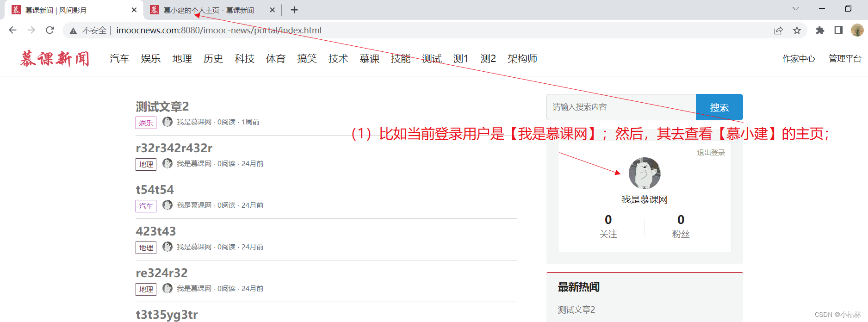
Task: Select the 娱乐 category
Action: (x=151, y=59)
